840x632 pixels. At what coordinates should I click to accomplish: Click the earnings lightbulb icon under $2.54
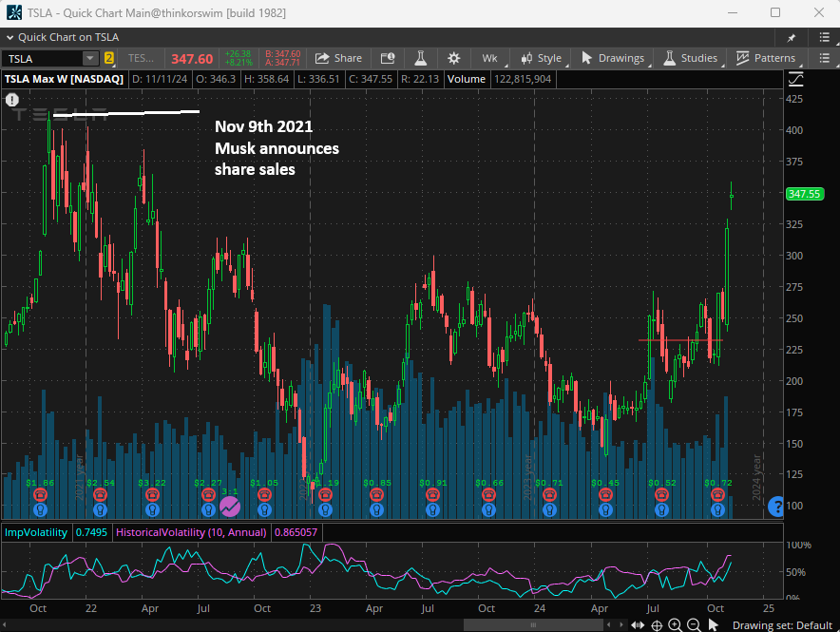pyautogui.click(x=100, y=510)
